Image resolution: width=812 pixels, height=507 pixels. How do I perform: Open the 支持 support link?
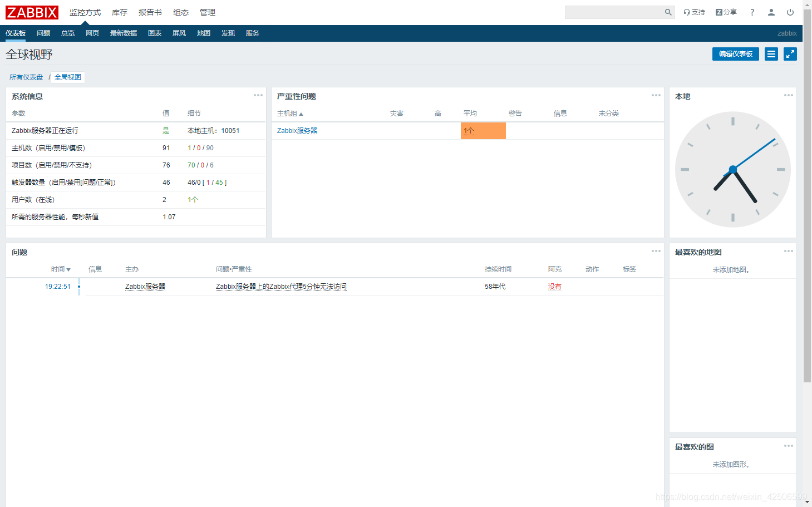(694, 12)
